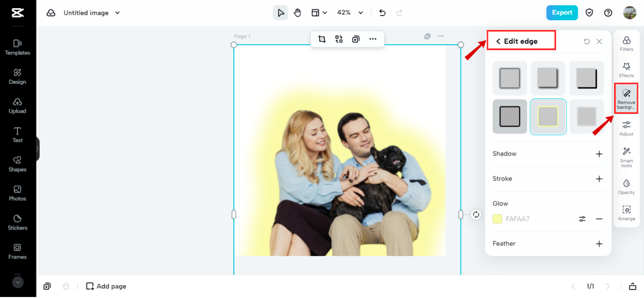Open the Opacity tab

click(x=626, y=186)
